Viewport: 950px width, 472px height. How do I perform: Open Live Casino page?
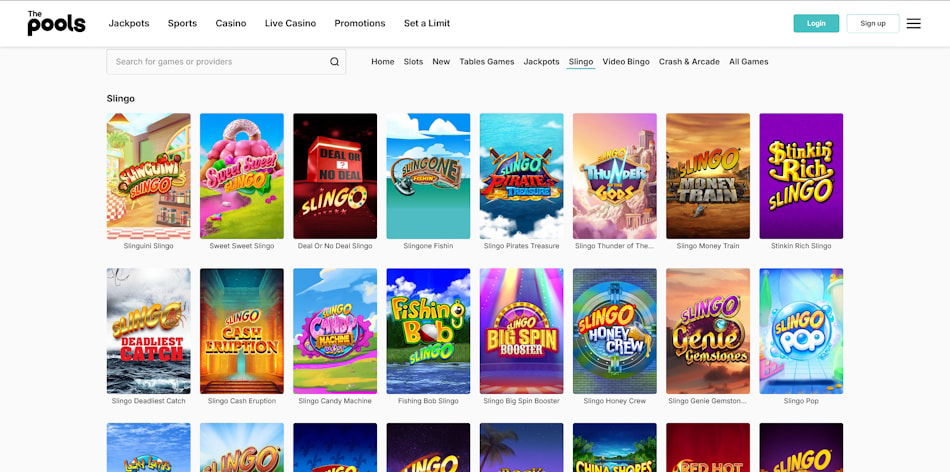[290, 24]
